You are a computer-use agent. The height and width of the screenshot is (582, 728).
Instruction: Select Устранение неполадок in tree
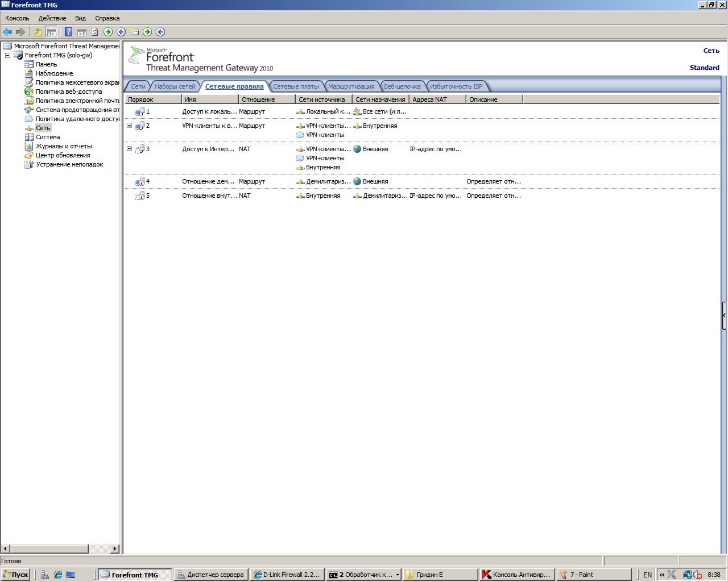click(69, 164)
